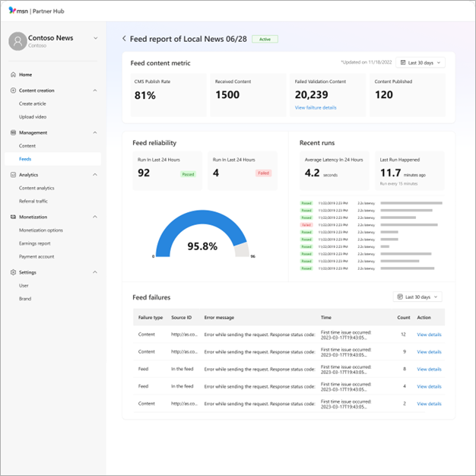Click the Management section icon
The height and width of the screenshot is (476, 476).
click(x=13, y=133)
